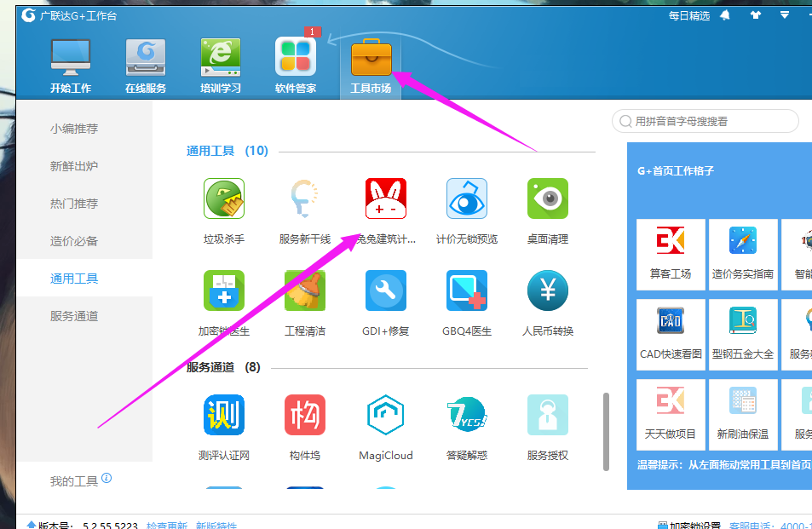
Task: Open the notifications bell icon
Action: pyautogui.click(x=725, y=15)
